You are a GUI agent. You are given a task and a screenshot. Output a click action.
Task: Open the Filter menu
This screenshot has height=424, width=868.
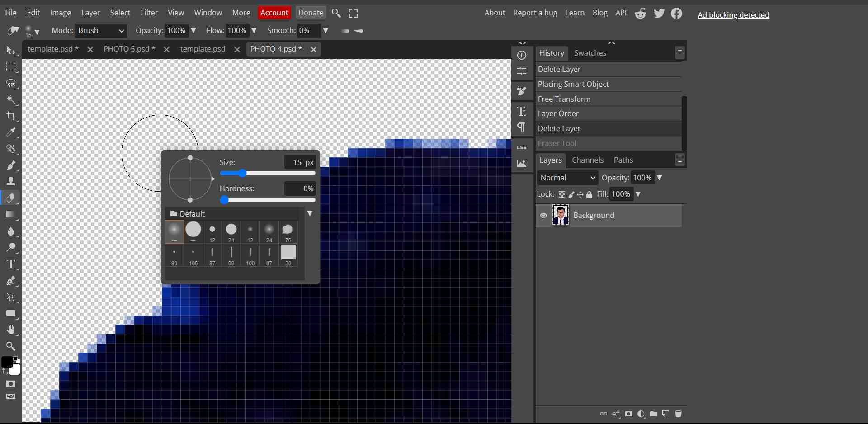(x=149, y=13)
